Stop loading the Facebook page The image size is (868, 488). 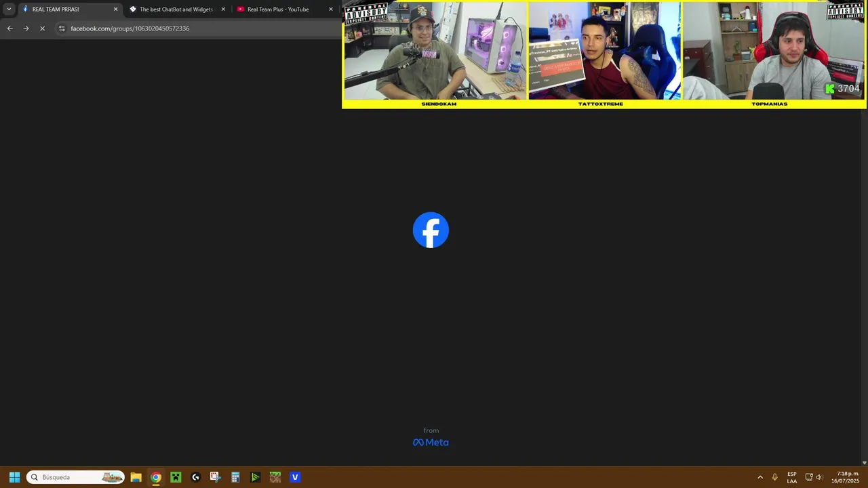[42, 28]
